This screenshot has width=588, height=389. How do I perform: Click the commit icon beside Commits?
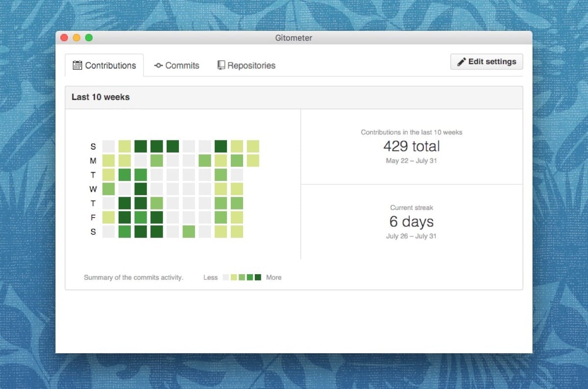pyautogui.click(x=158, y=65)
